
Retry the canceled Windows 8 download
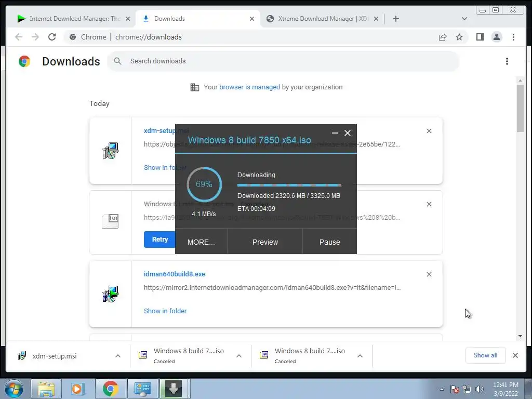point(160,239)
